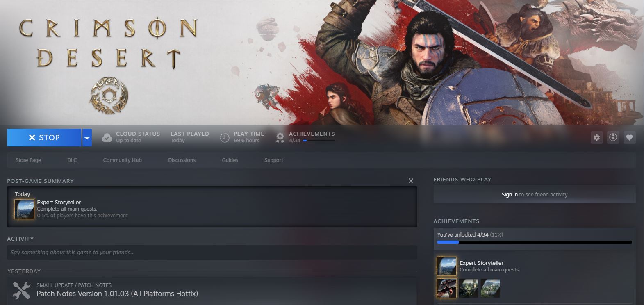Click You've unlocked 4/34 text
The image size is (644, 305).
463,235
